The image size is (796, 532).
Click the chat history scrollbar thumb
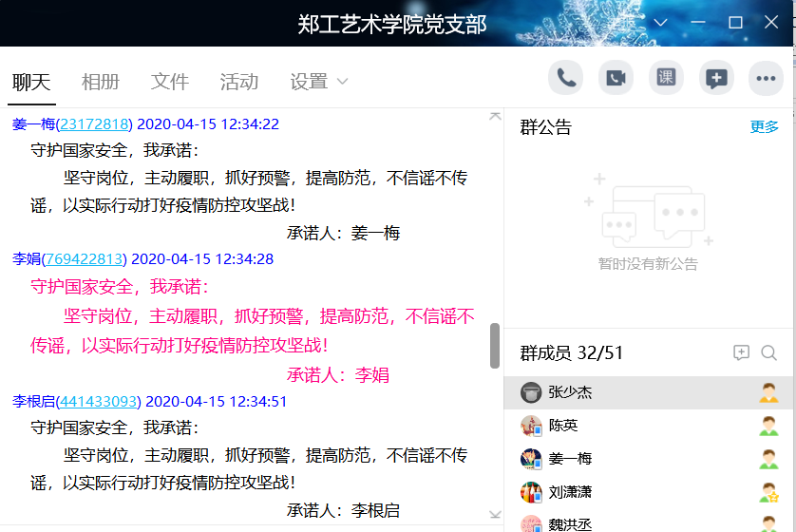[x=494, y=346]
